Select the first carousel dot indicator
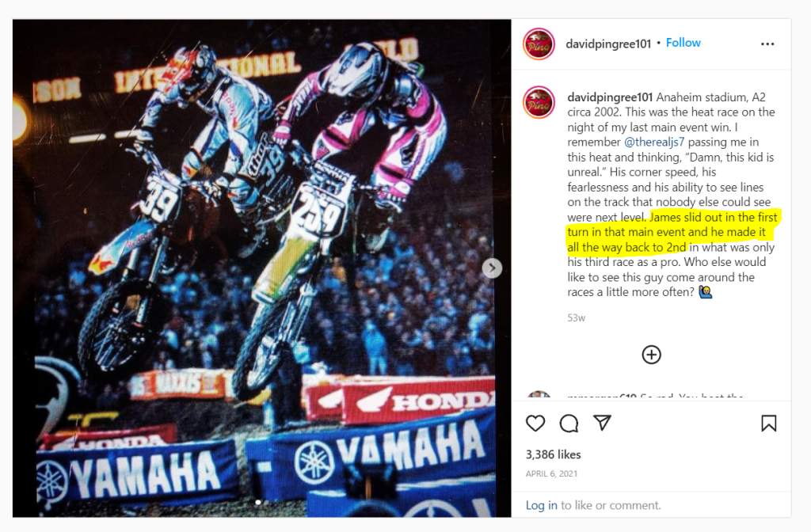Screen dimensions: 811x532 (257, 502)
